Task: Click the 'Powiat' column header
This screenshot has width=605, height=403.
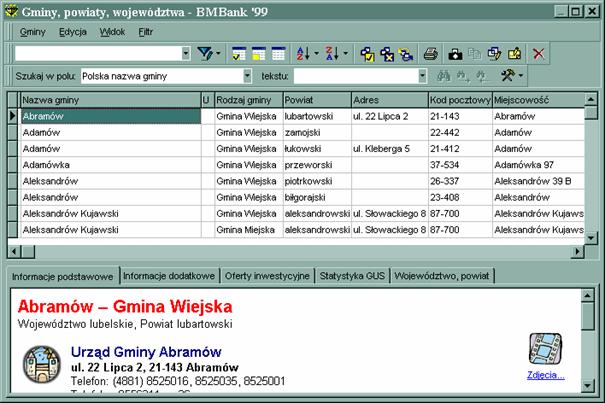Action: (x=317, y=100)
